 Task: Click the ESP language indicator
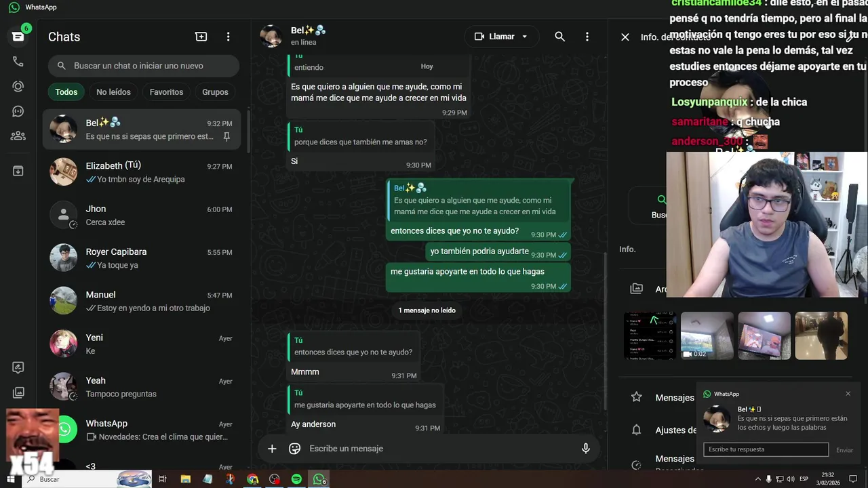tap(804, 479)
